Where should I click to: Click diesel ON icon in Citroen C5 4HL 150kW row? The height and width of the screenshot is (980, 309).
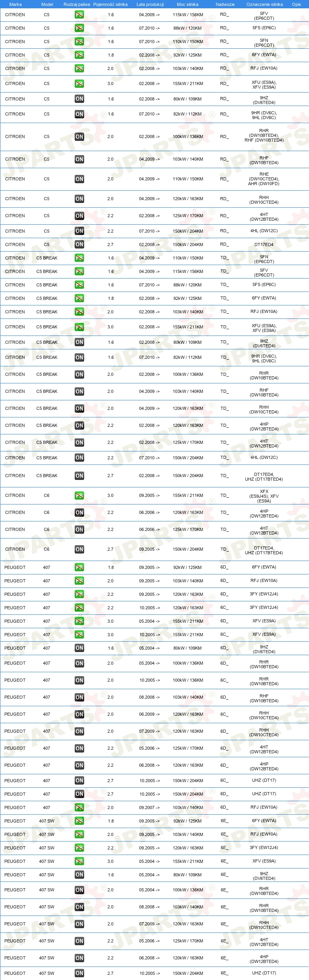pos(79,231)
